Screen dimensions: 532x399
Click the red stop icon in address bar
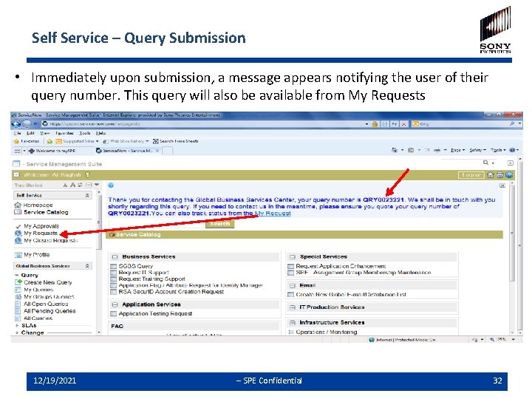coord(403,124)
